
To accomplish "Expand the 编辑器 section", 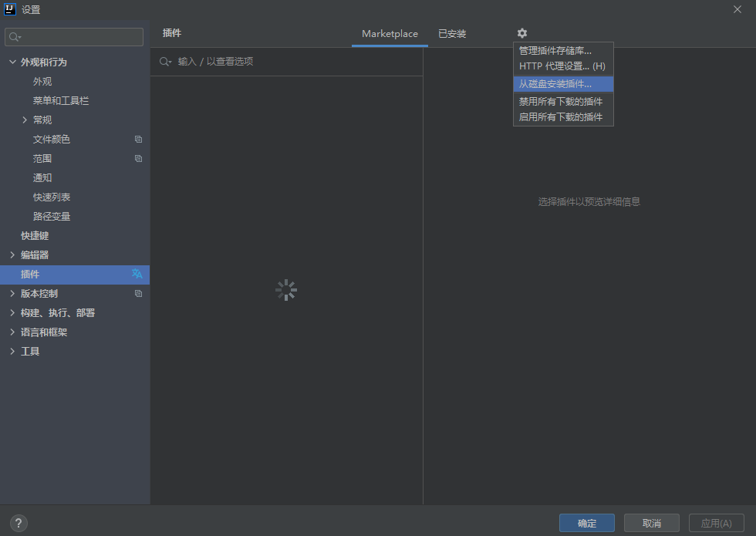I will pos(12,255).
